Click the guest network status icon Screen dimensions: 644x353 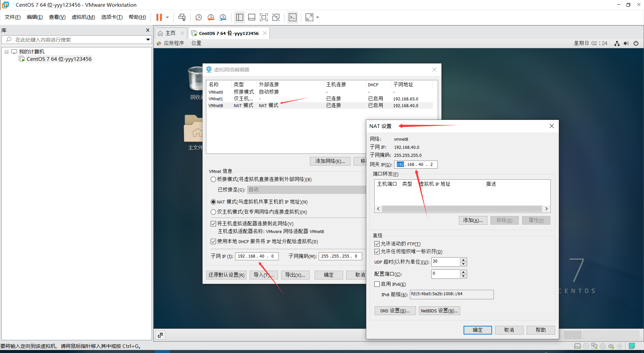(617, 43)
